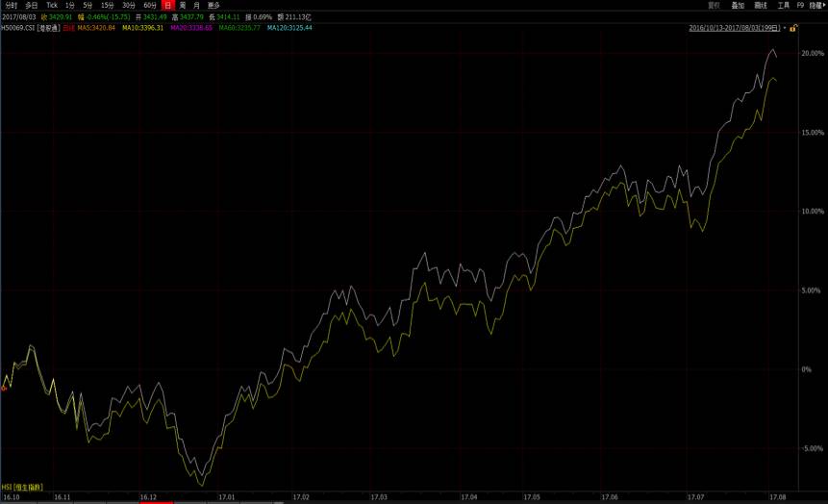Image resolution: width=828 pixels, height=504 pixels.
Task: Click the 17.08 time axis label
Action: point(777,497)
